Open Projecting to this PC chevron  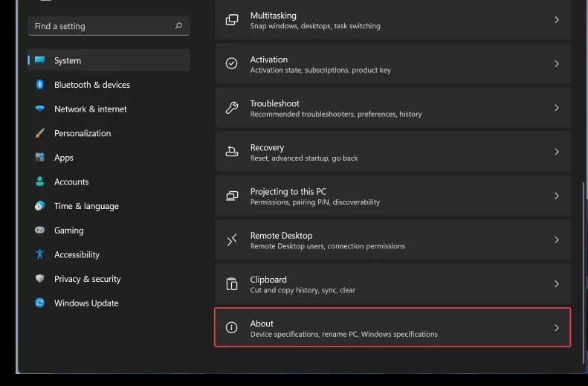557,196
